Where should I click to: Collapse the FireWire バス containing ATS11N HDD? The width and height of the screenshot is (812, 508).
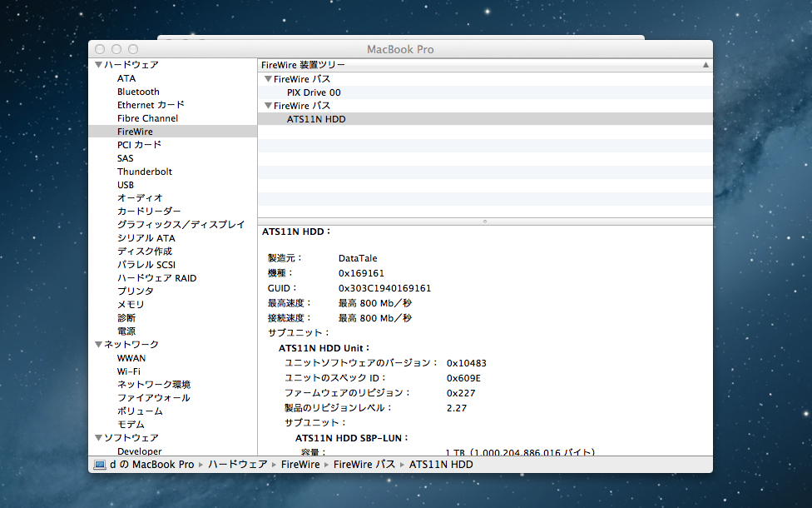(268, 105)
